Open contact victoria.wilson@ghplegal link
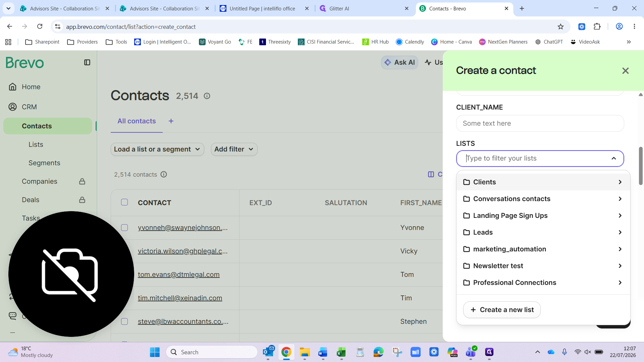This screenshot has height=362, width=644. click(183, 251)
